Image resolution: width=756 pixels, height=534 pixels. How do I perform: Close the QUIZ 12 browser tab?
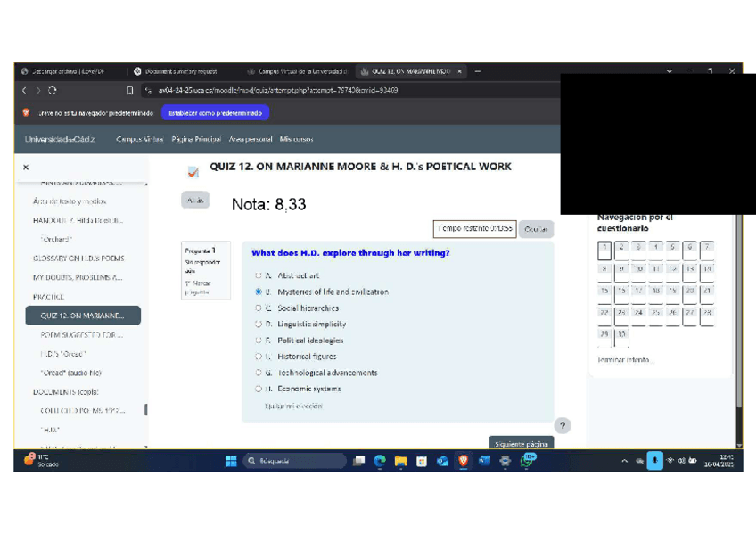pos(459,71)
